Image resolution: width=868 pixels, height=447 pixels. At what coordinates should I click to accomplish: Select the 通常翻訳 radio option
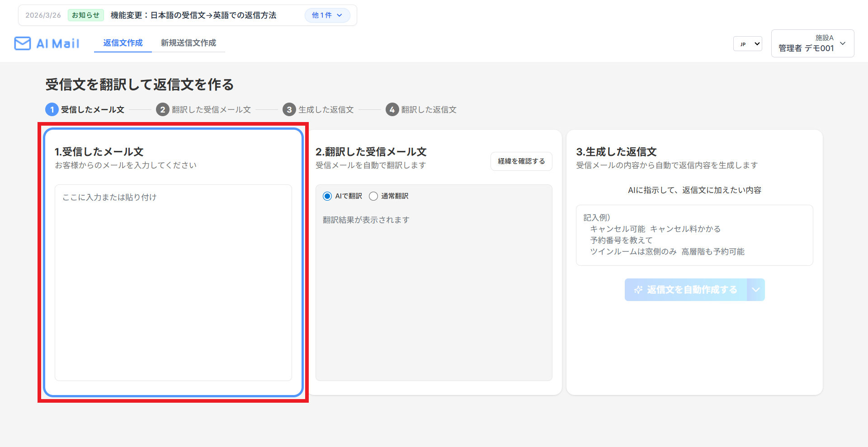pos(373,196)
